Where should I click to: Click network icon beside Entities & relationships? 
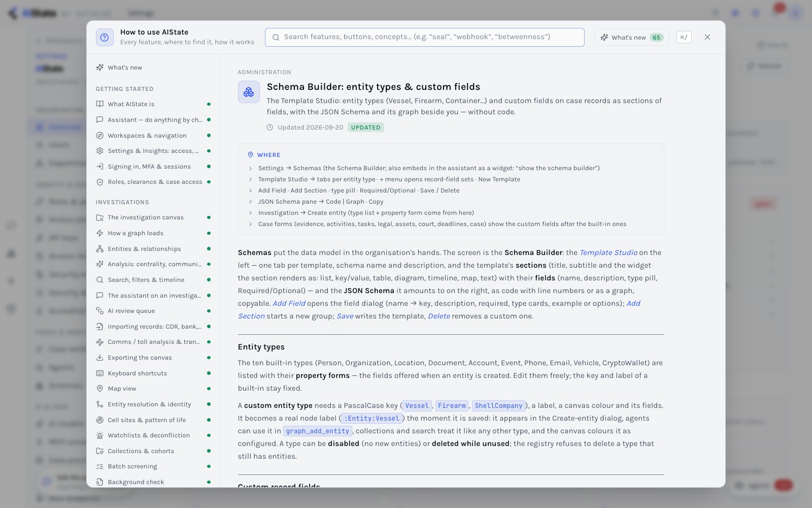click(x=100, y=249)
